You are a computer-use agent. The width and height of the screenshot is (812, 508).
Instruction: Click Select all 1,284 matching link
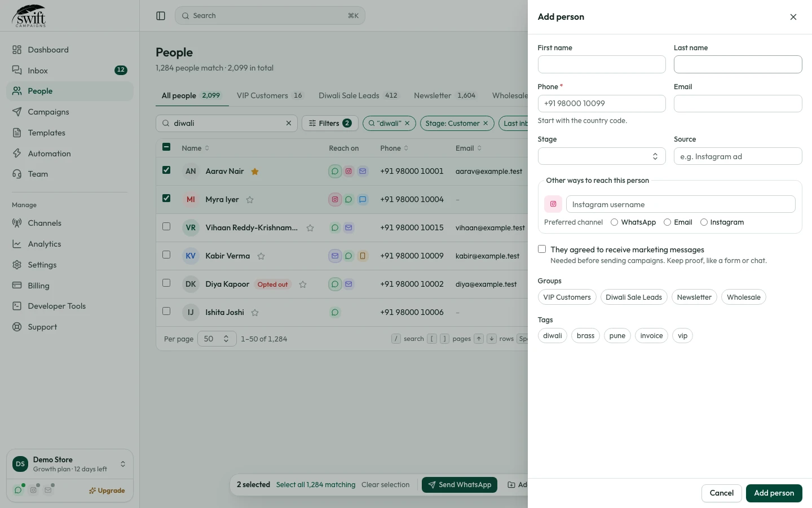click(316, 485)
